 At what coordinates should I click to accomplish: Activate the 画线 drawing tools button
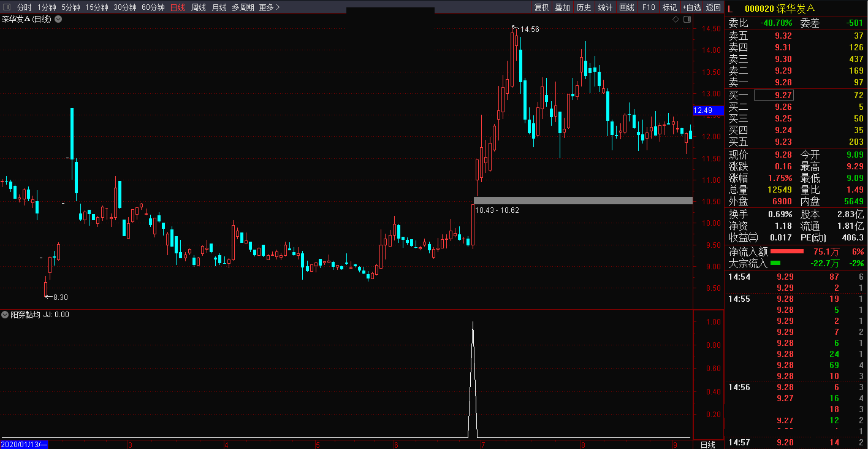click(626, 7)
